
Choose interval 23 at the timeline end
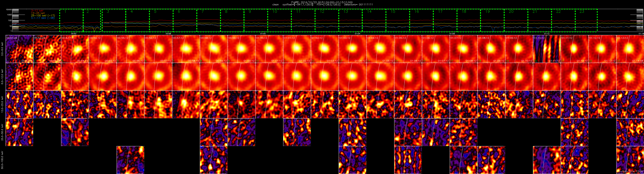[x=586, y=21]
